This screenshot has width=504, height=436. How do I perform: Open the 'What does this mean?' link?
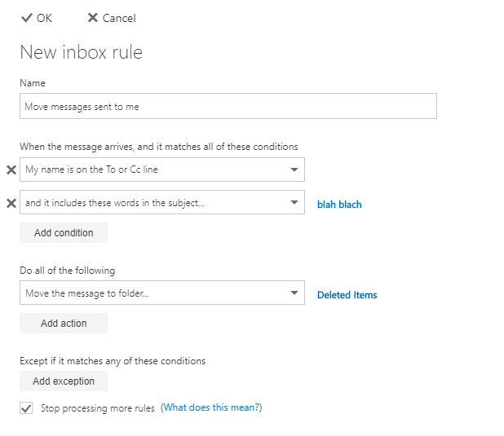[212, 407]
